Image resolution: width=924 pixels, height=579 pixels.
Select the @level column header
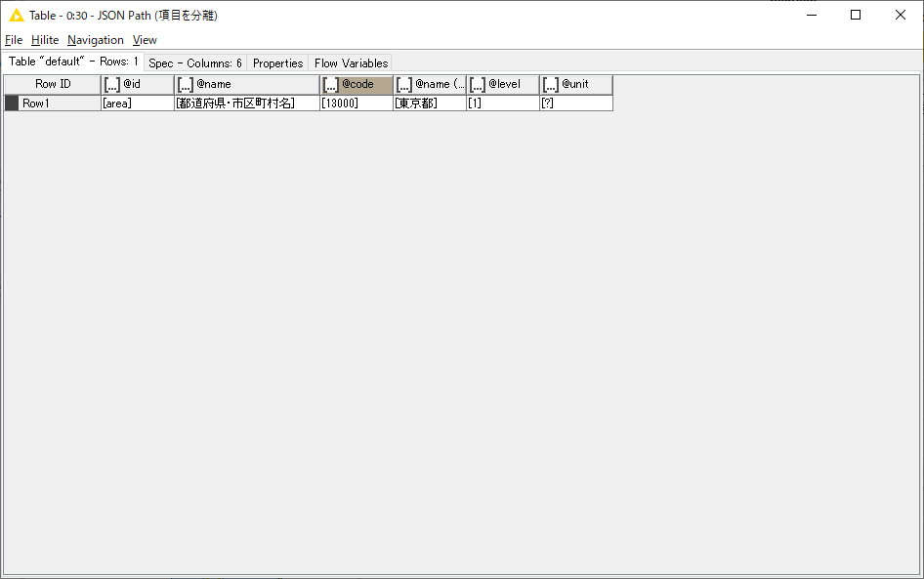click(503, 84)
